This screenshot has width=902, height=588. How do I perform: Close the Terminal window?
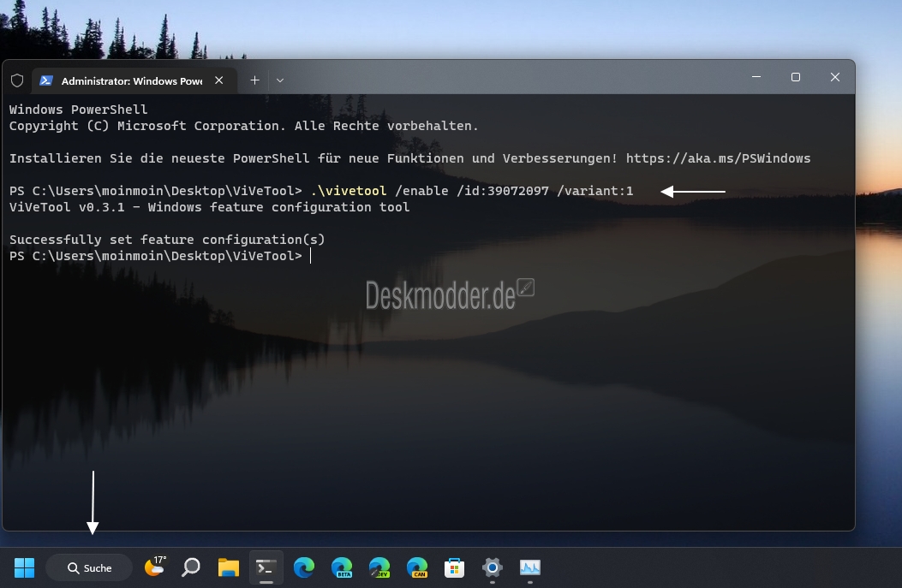tap(835, 77)
